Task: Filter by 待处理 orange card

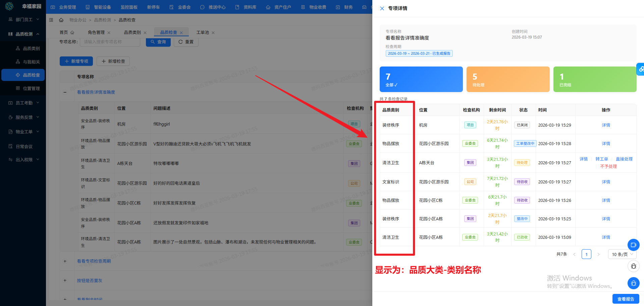Action: (x=508, y=79)
